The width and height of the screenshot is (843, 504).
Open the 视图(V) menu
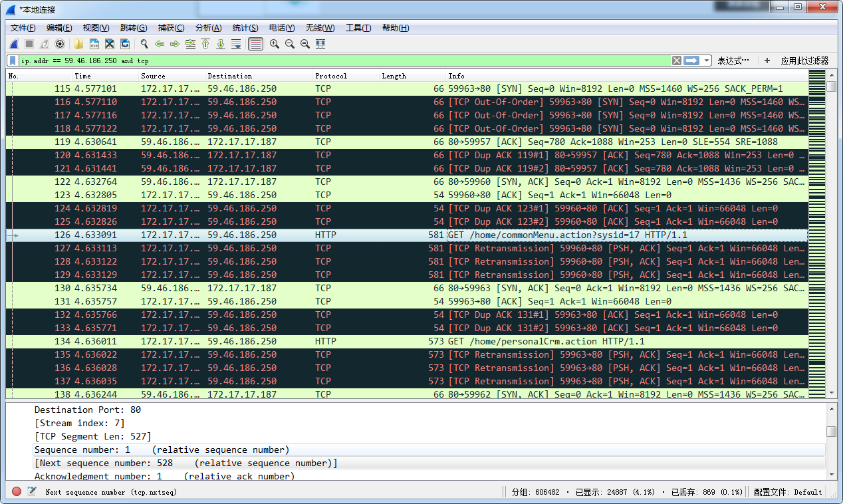coord(96,28)
